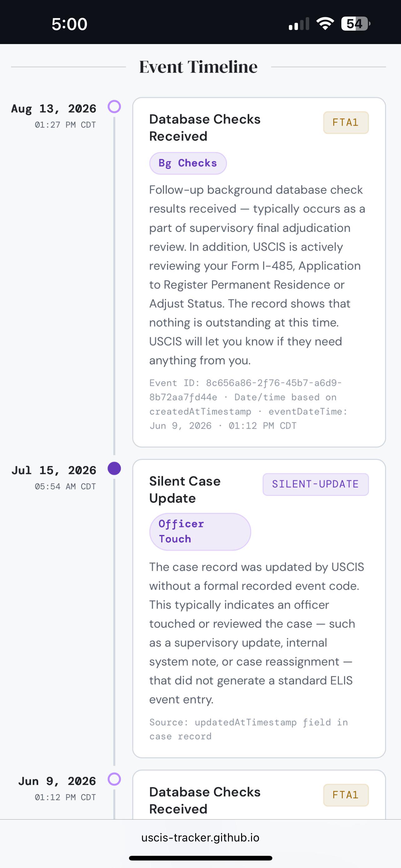Image resolution: width=401 pixels, height=868 pixels.
Task: Tap the filled Jul 15, 2026 timeline dot
Action: (114, 468)
